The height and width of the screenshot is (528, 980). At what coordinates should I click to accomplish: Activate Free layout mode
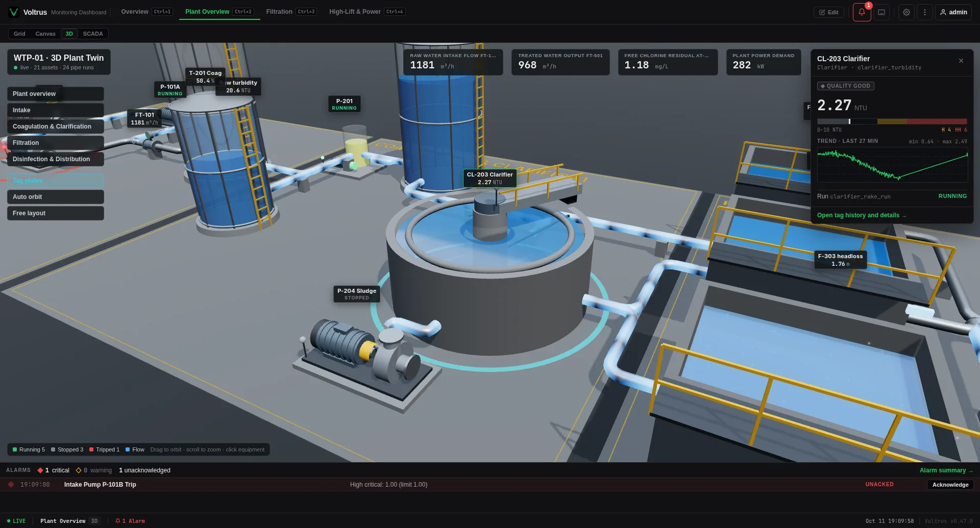[56, 213]
